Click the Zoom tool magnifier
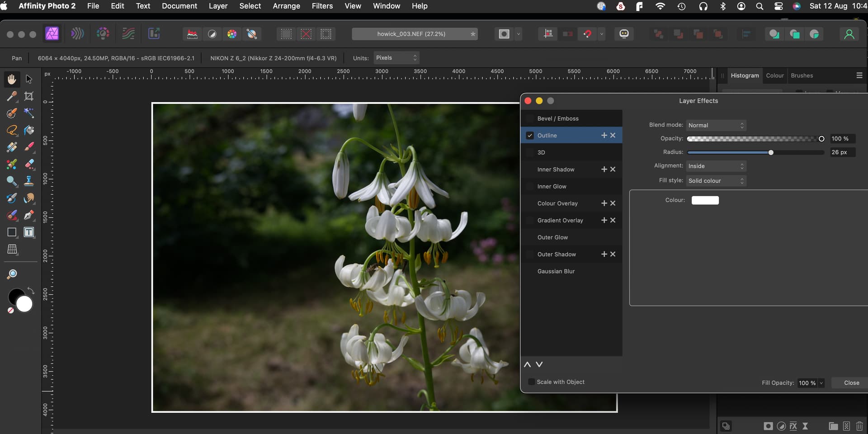 [12, 274]
